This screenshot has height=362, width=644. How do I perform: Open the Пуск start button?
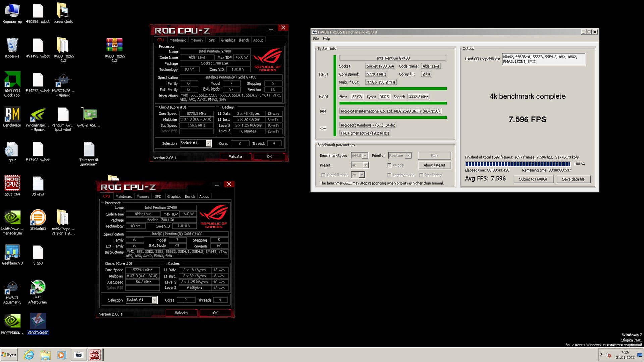(9, 355)
